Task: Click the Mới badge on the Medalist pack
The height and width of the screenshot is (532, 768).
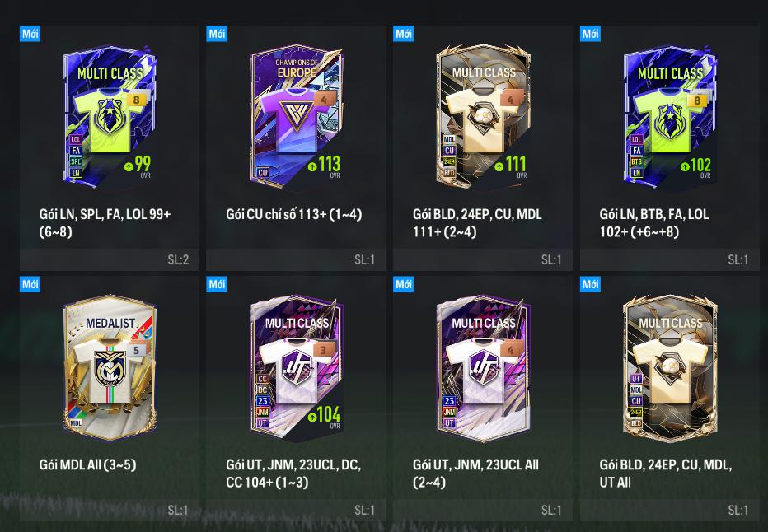Action: point(30,284)
